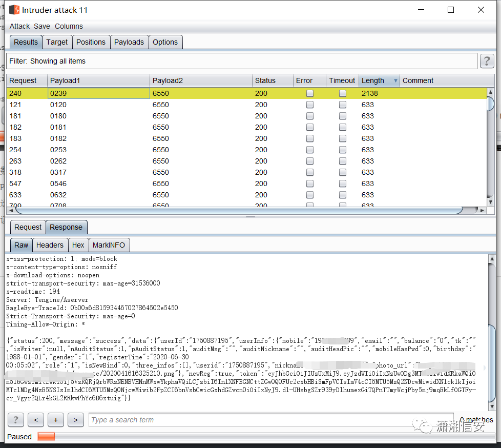Viewport: 501px width, 448px height.
Task: Click the Filter: Showing all items bar
Action: coord(242,61)
